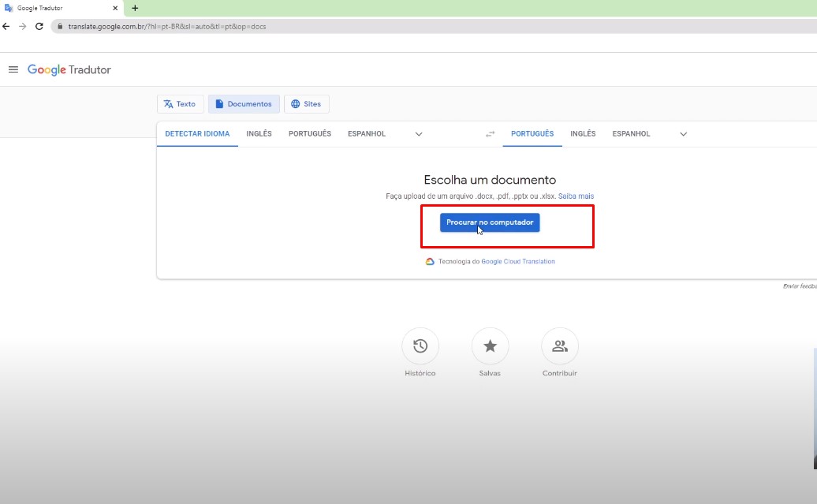The height and width of the screenshot is (504, 817).
Task: Open Google Cloud Translation link
Action: click(518, 262)
